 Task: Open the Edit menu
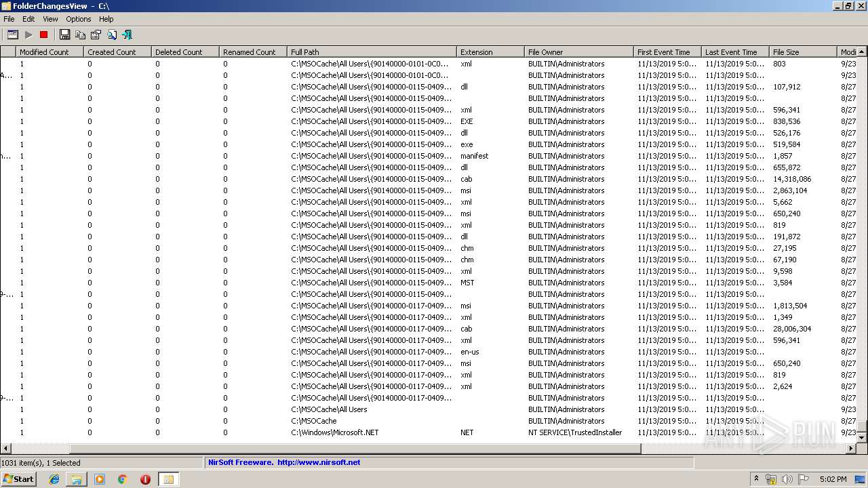[28, 19]
